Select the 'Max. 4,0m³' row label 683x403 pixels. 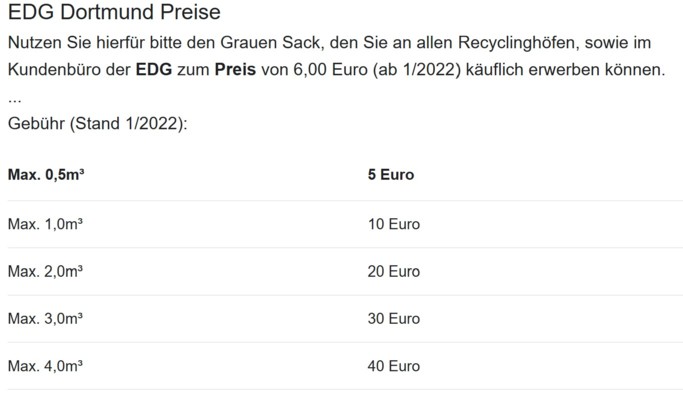click(x=45, y=366)
